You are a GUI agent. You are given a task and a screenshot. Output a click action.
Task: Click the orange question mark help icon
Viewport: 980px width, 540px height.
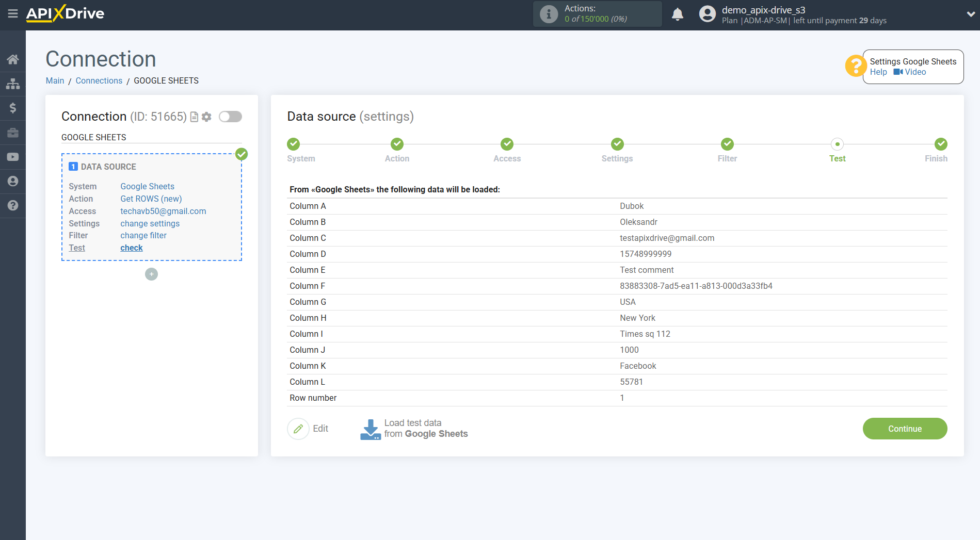pos(855,66)
